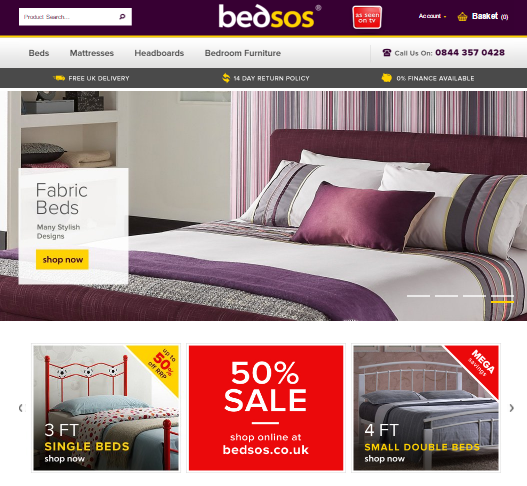The width and height of the screenshot is (527, 486).
Task: Click the yellow 'shop now' button
Action: click(x=62, y=259)
